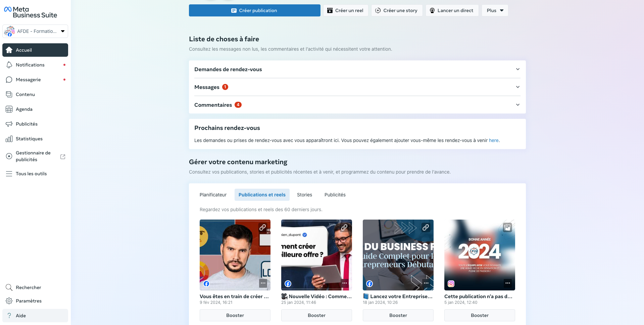Click the Rechercher magnifier icon
This screenshot has width=644, height=325.
[x=9, y=287]
